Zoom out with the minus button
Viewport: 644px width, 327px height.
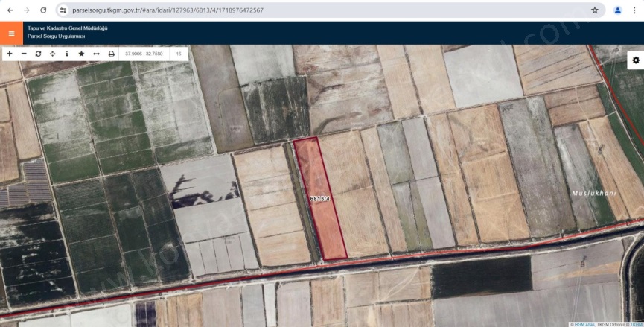(x=24, y=54)
